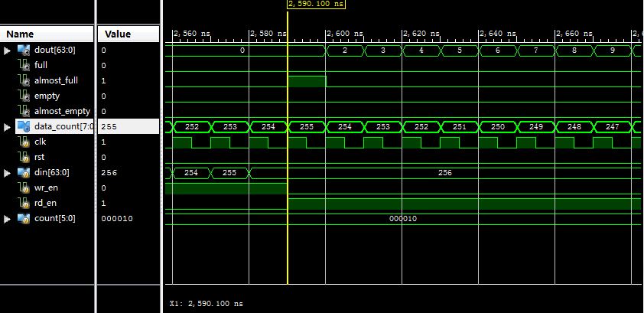
Task: Click the count value 000010 in Value column
Action: (x=117, y=219)
